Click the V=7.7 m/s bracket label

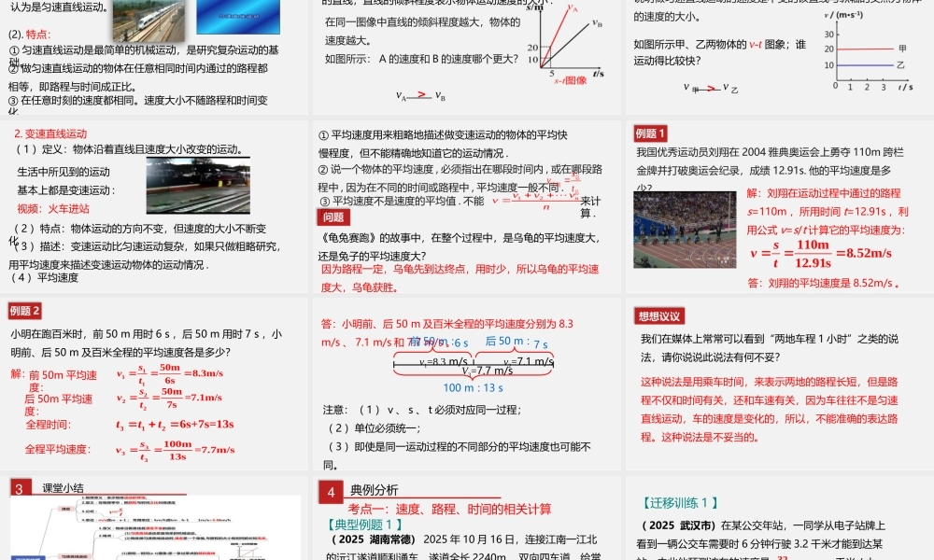coord(488,371)
